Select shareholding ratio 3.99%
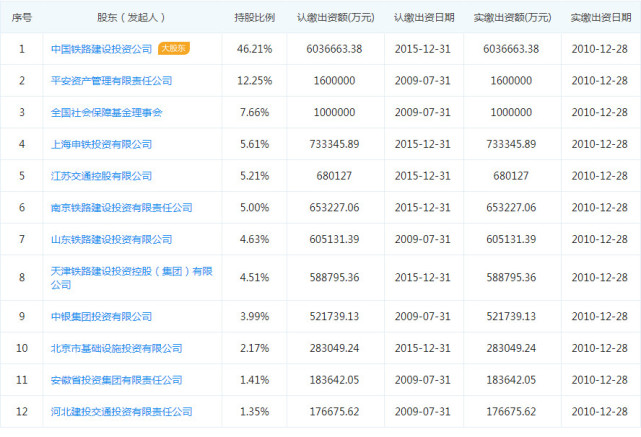 [254, 316]
